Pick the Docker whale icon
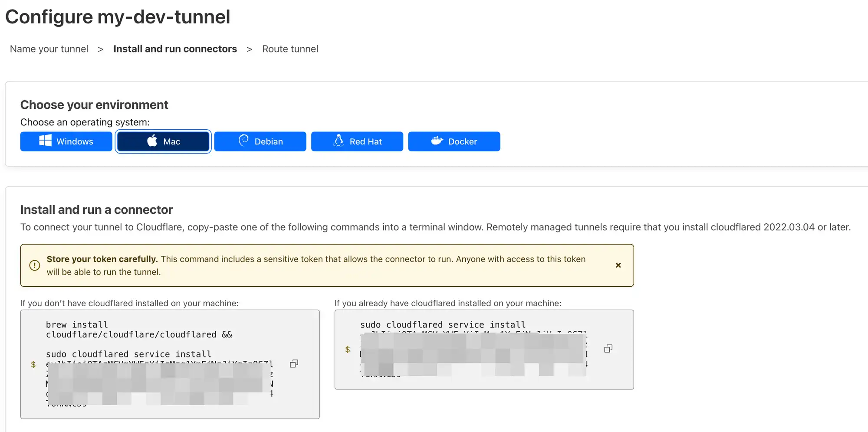Screen dimensions: 868x432 pos(437,141)
